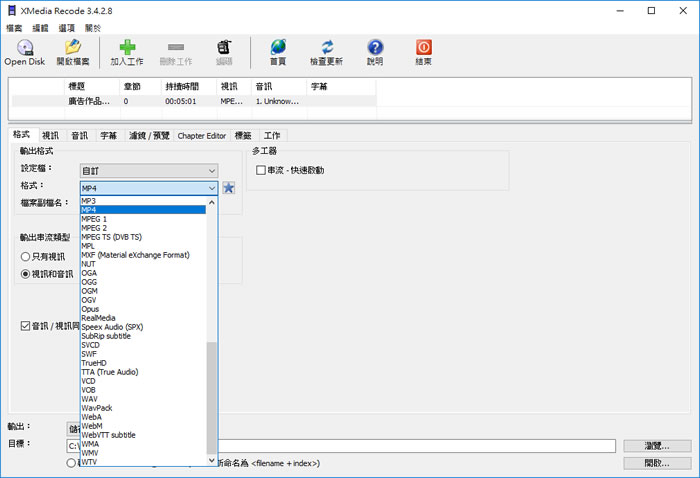700x478 pixels.
Task: Select the 廣告作品 file row
Action: point(194,101)
